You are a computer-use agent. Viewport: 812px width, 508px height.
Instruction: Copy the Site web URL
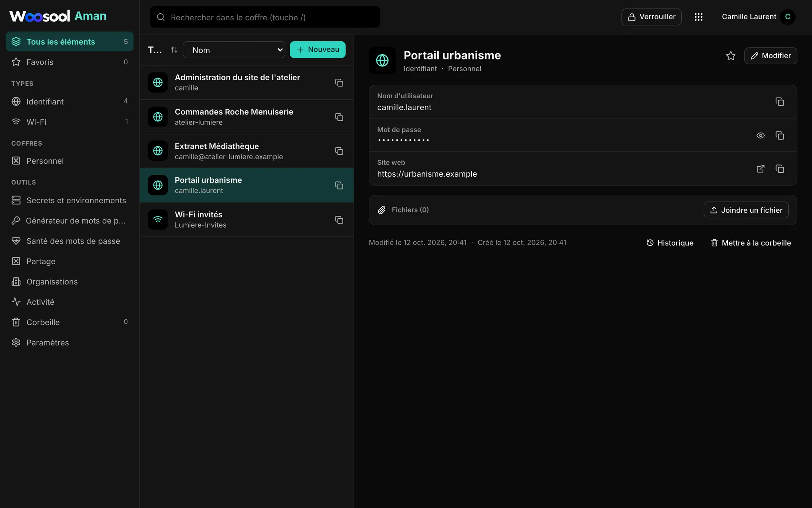(x=780, y=169)
